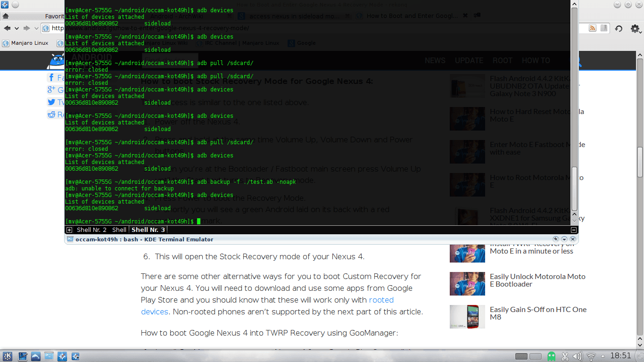Click the RSS feed icon in address bar

(x=593, y=28)
